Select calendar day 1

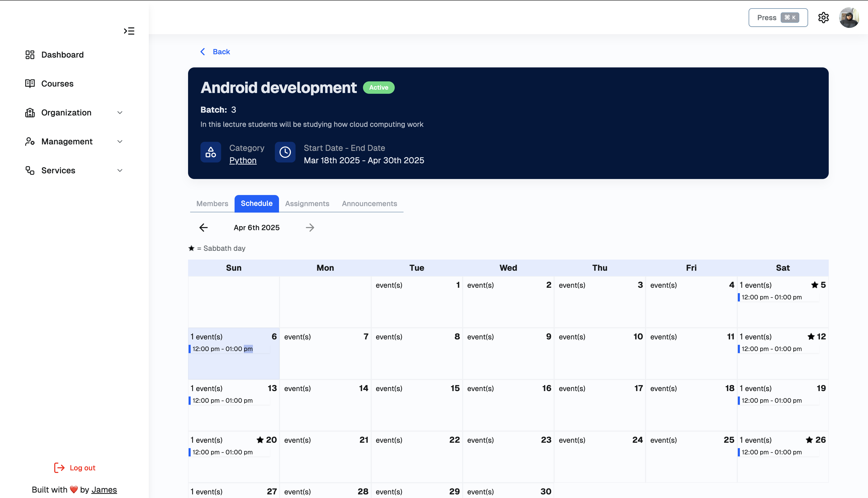(x=416, y=302)
